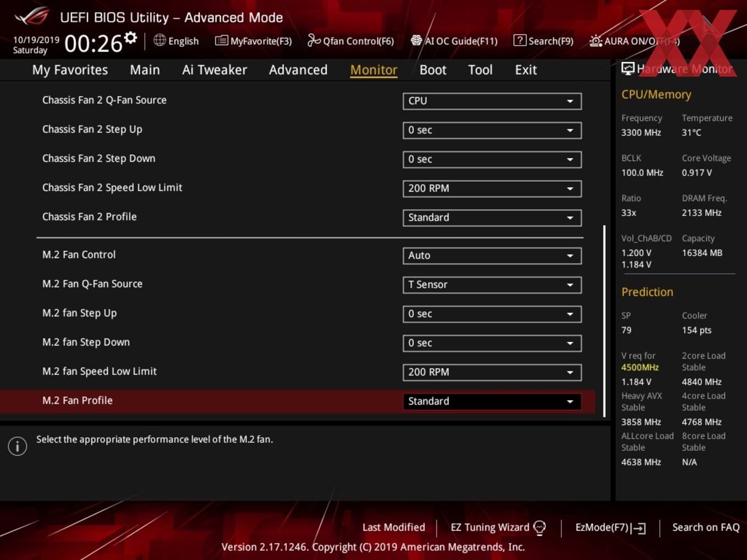Screen dimensions: 747x560
Task: Open the Boot tab
Action: pyautogui.click(x=433, y=70)
